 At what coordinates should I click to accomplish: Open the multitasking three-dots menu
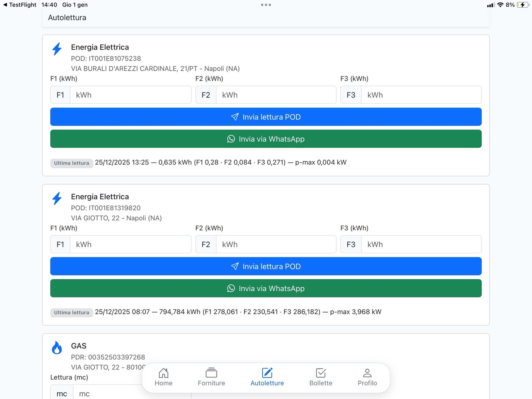[266, 5]
